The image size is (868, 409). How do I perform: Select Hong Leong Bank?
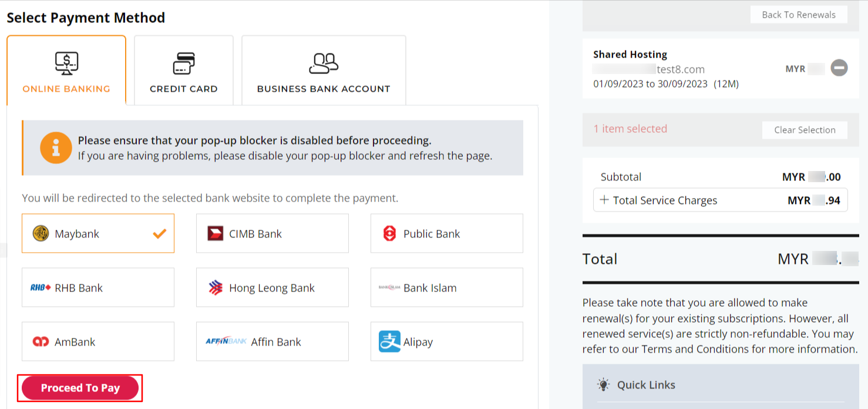[272, 287]
